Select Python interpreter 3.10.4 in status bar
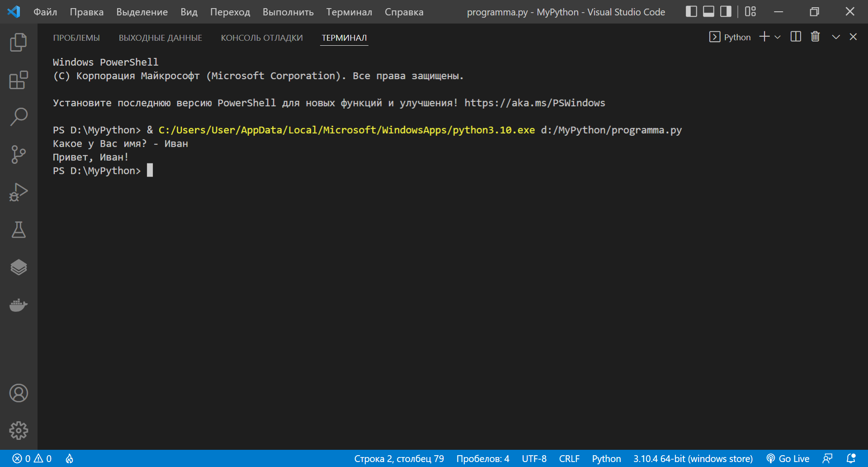This screenshot has width=868, height=467. [693, 458]
